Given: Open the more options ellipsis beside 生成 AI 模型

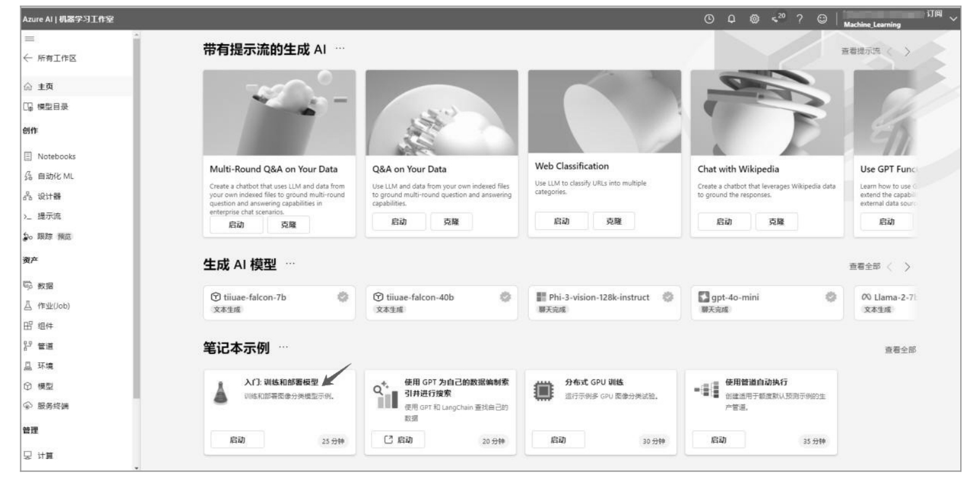Looking at the screenshot, I should click(290, 264).
